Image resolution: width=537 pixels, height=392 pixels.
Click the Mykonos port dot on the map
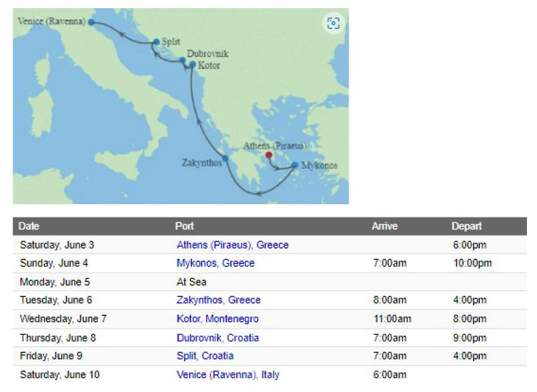[295, 165]
